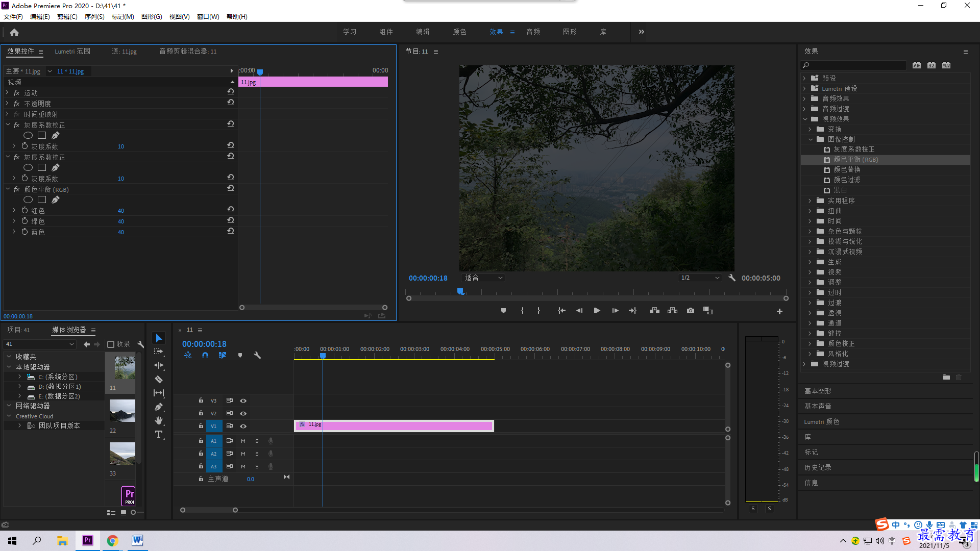Open the program monitor button editor plus

pos(779,311)
